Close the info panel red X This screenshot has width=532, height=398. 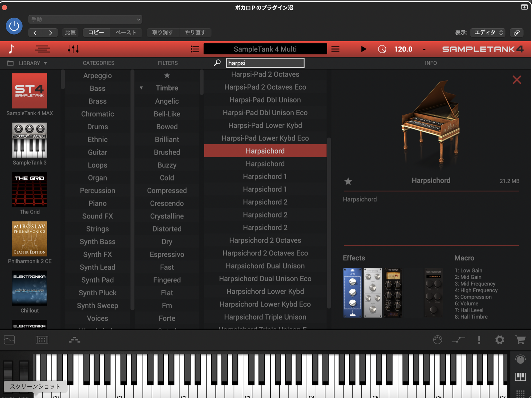[x=517, y=80]
